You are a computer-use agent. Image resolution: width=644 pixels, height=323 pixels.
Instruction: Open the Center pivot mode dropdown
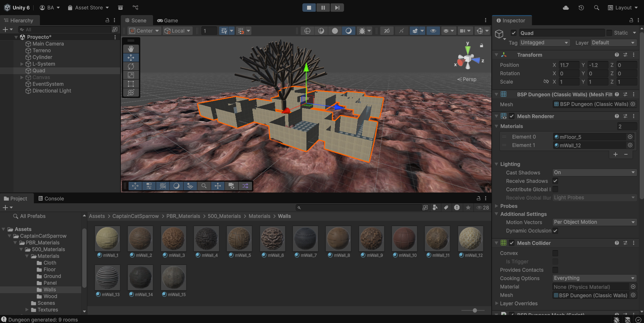[x=145, y=31]
